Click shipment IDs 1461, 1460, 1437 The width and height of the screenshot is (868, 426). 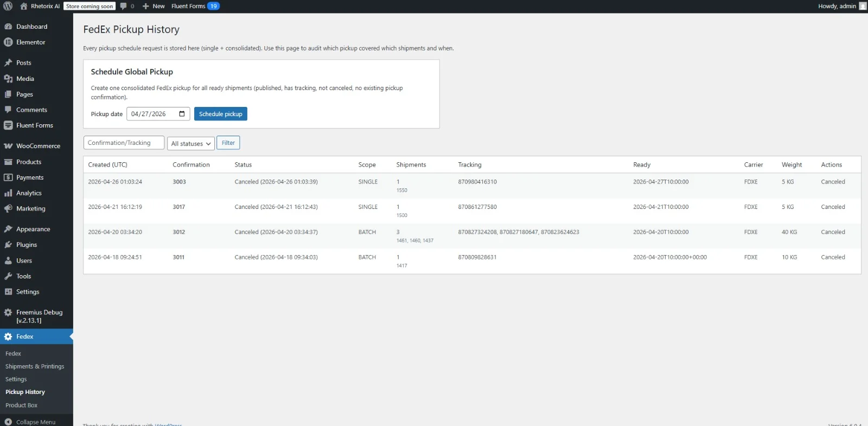point(415,240)
